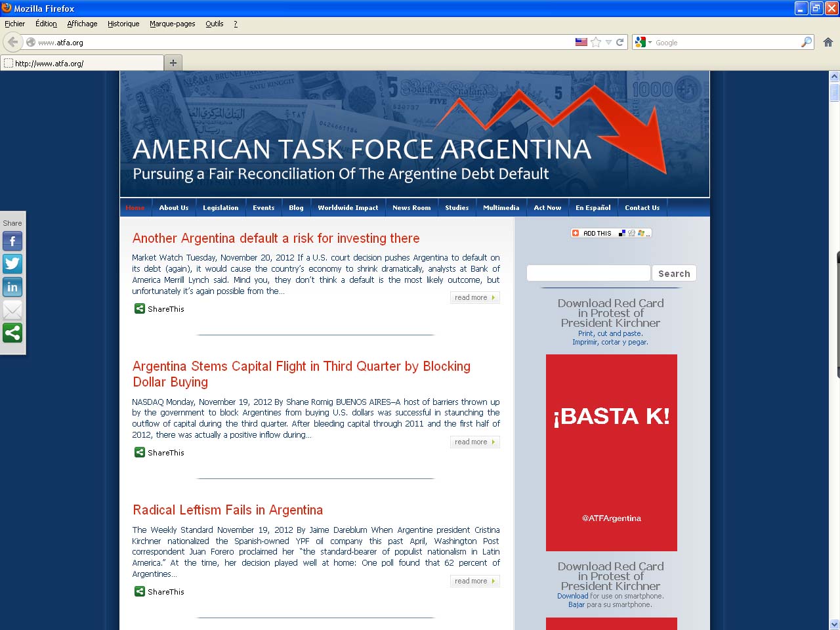Reload the page with refresh icon
840x630 pixels.
pyautogui.click(x=619, y=42)
